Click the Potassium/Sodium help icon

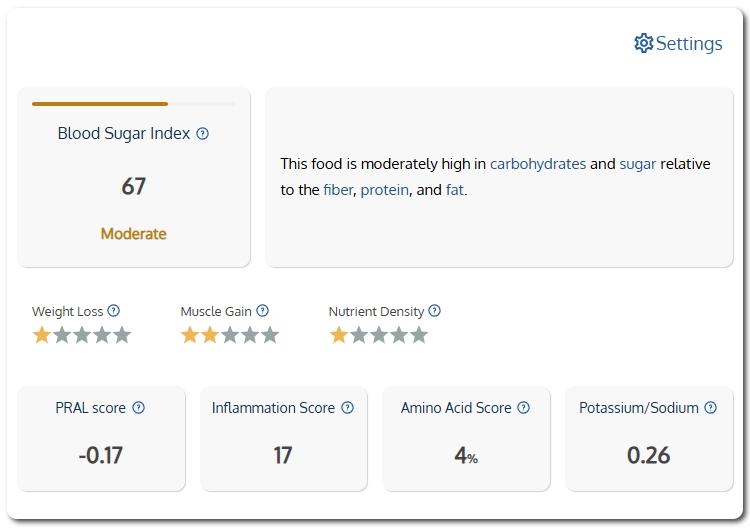711,408
